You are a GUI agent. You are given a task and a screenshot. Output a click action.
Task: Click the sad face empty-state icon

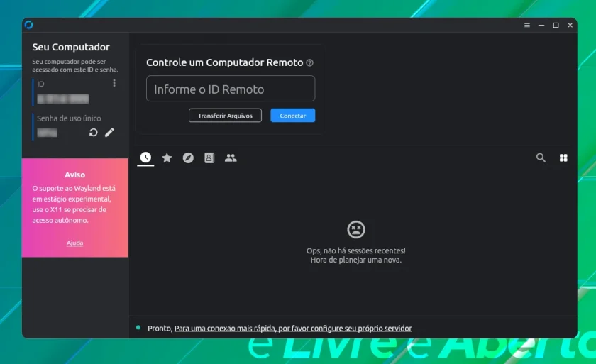(356, 229)
